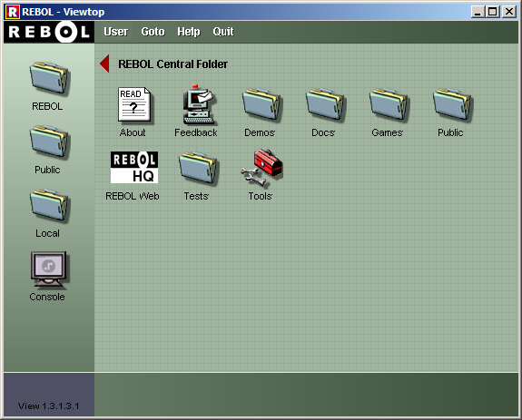This screenshot has width=522, height=420.
Task: Minimize the Viewtop window
Action: [x=478, y=12]
